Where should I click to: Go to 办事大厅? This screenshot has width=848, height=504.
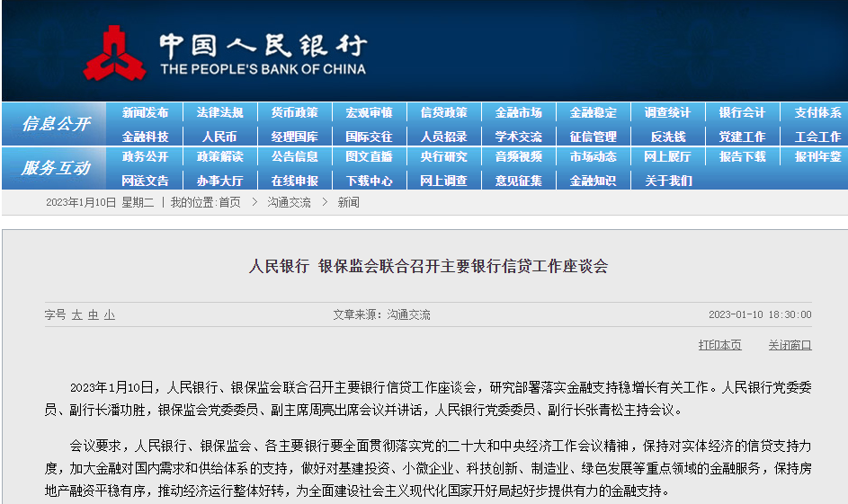coord(219,181)
